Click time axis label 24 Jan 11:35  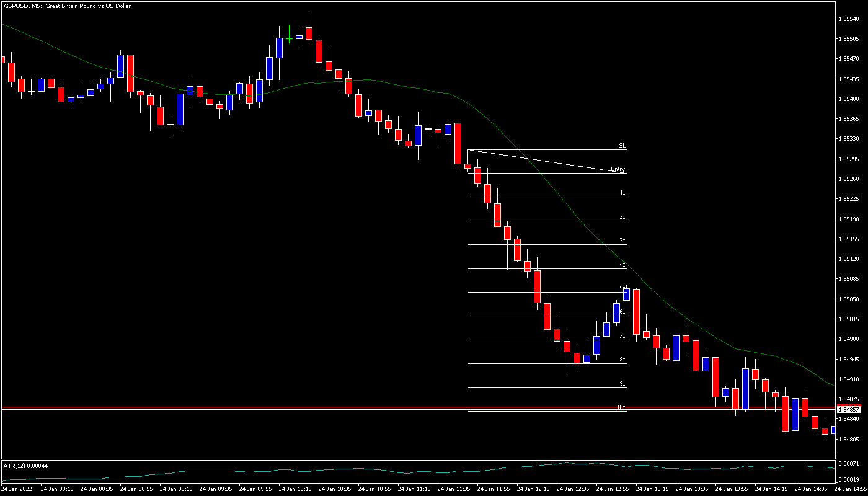click(x=454, y=489)
